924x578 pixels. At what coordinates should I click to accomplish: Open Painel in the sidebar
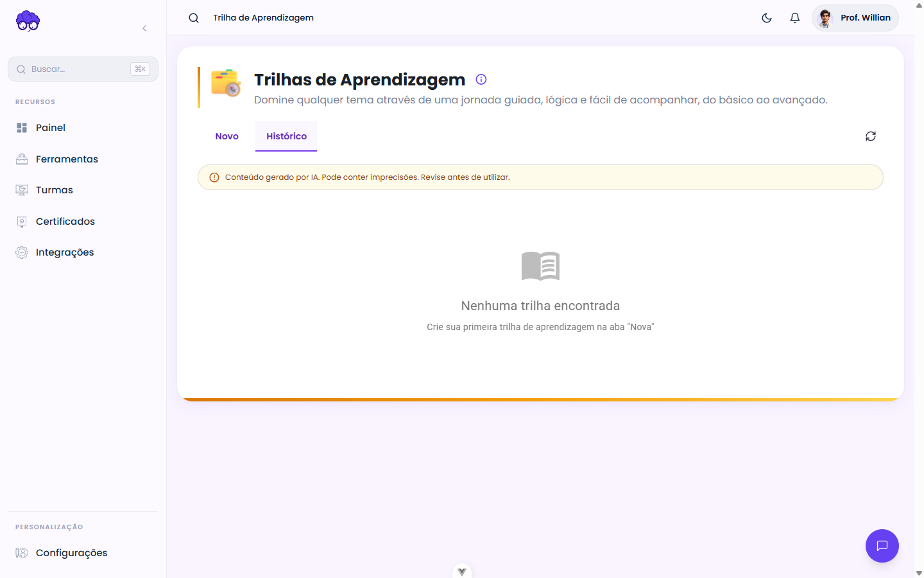coord(83,128)
